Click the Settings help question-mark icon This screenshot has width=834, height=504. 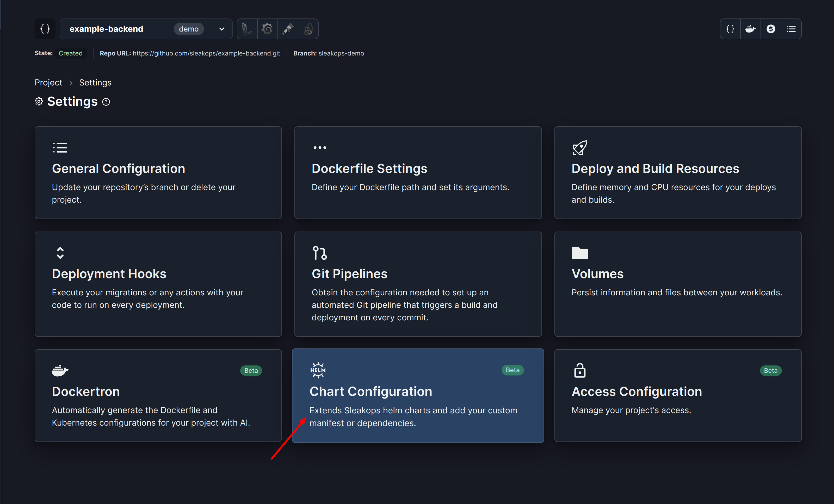[x=106, y=102]
